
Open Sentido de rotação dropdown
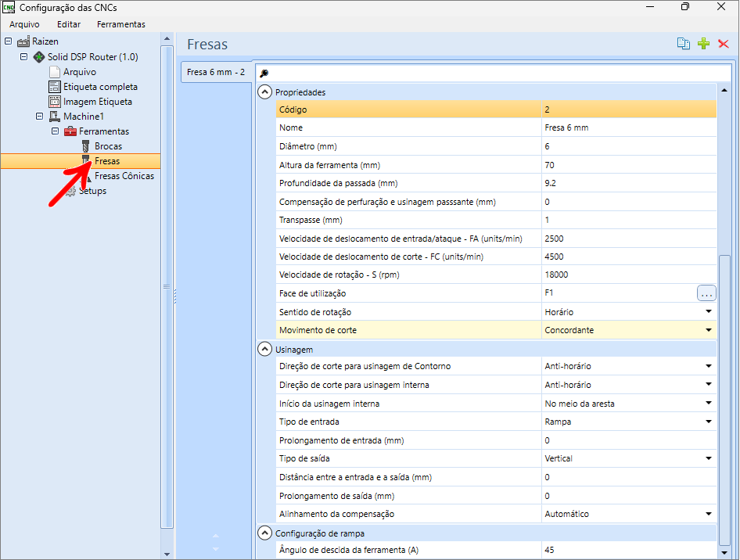[709, 311]
